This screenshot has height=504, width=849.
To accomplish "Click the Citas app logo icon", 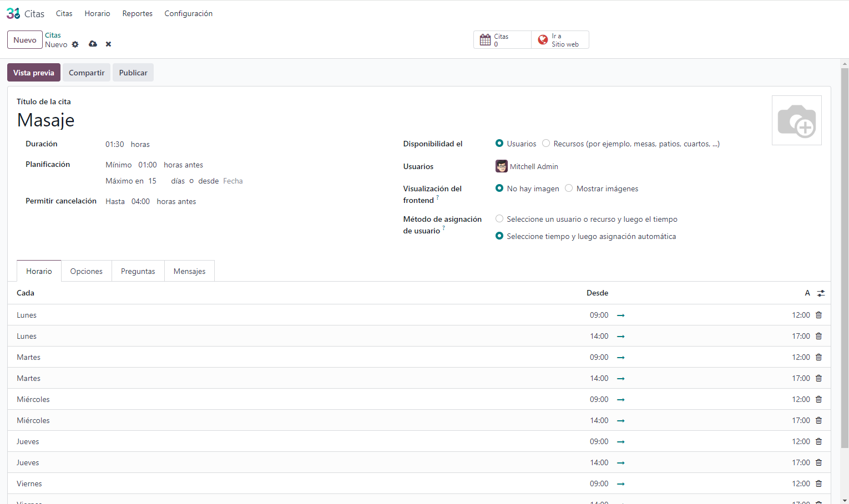I will 13,13.
